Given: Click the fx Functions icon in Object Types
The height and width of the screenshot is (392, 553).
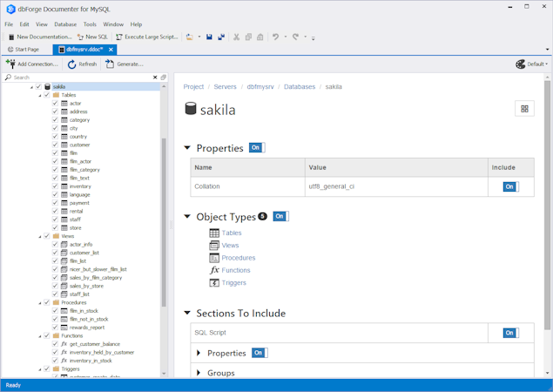Looking at the screenshot, I should (214, 270).
